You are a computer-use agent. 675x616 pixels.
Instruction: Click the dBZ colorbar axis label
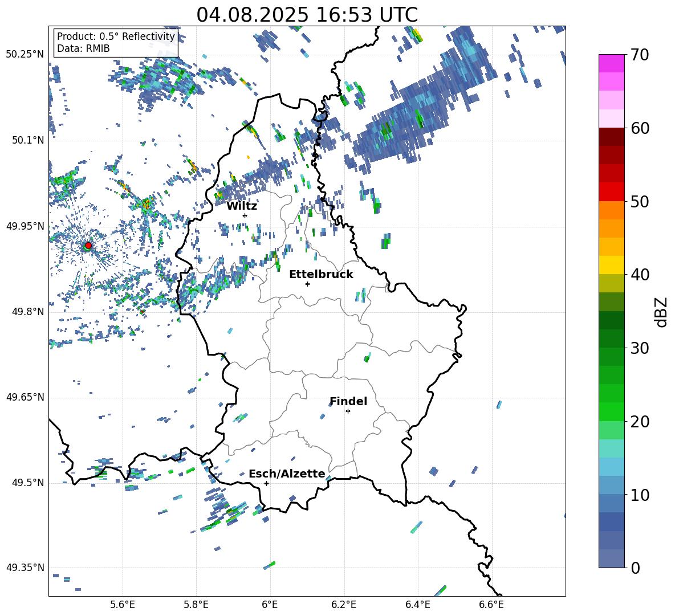pos(661,312)
